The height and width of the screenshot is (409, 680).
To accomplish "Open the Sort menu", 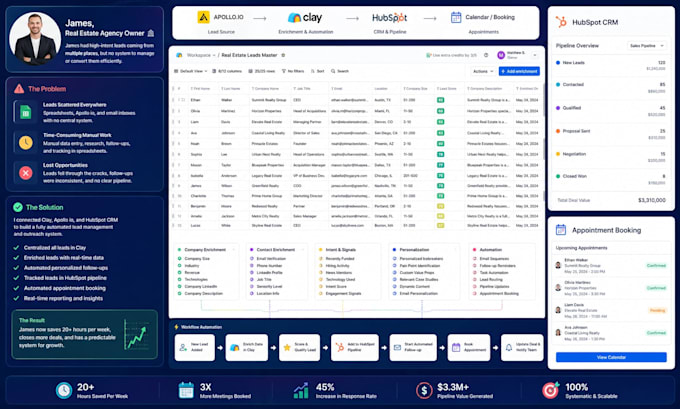I will pyautogui.click(x=317, y=71).
